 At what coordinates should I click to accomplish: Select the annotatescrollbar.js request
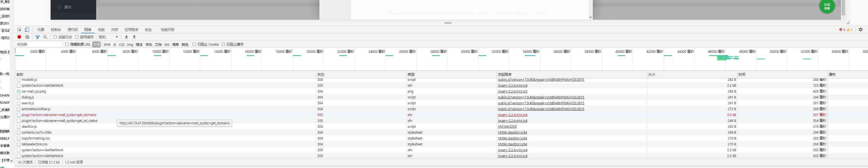tap(36, 109)
